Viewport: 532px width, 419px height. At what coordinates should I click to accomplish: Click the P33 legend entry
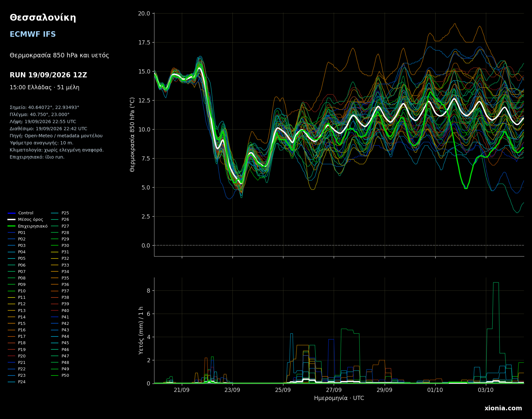(x=60, y=265)
